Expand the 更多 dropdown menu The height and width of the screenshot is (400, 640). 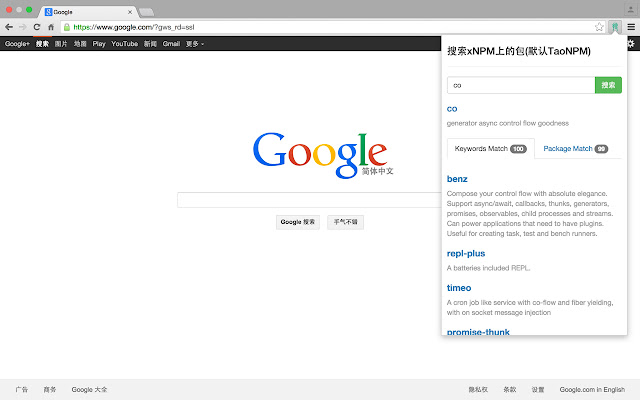tap(195, 44)
